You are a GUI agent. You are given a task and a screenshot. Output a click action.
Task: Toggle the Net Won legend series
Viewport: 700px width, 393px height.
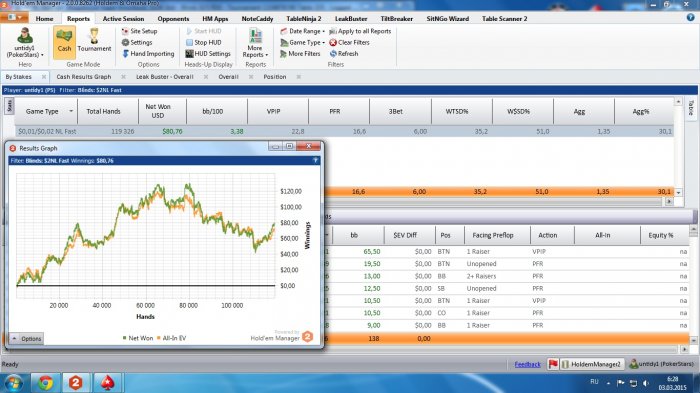(x=138, y=338)
